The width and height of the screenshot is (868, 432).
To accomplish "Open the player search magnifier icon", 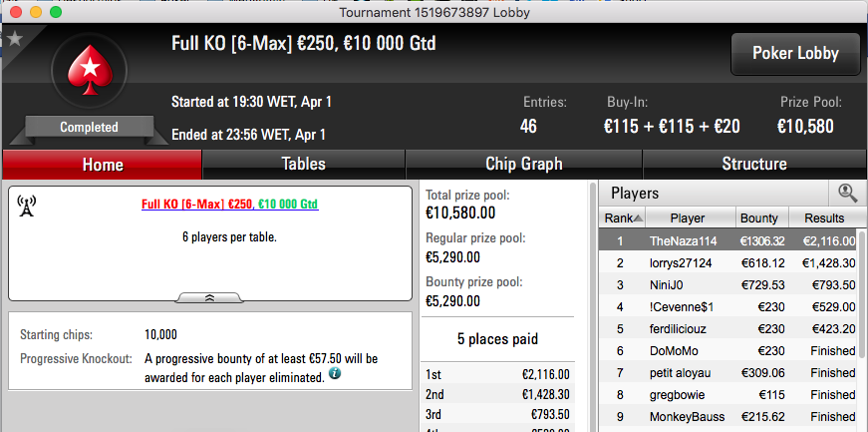I will click(847, 193).
